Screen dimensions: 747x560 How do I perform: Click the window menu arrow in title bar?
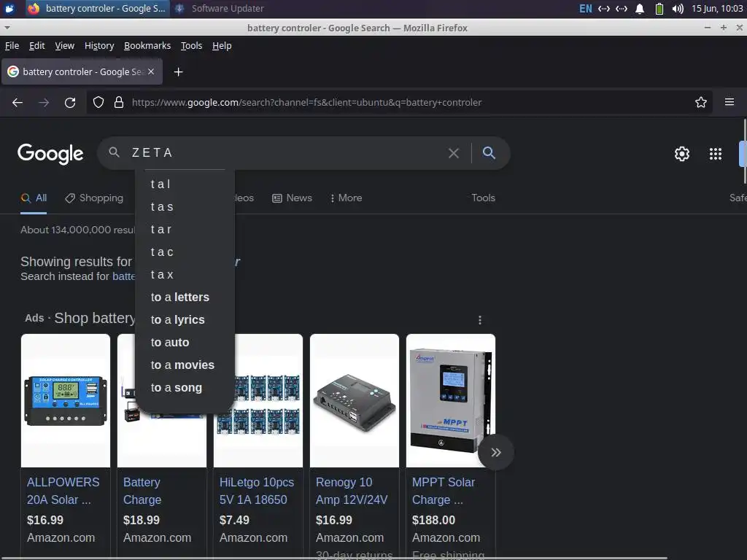7,28
